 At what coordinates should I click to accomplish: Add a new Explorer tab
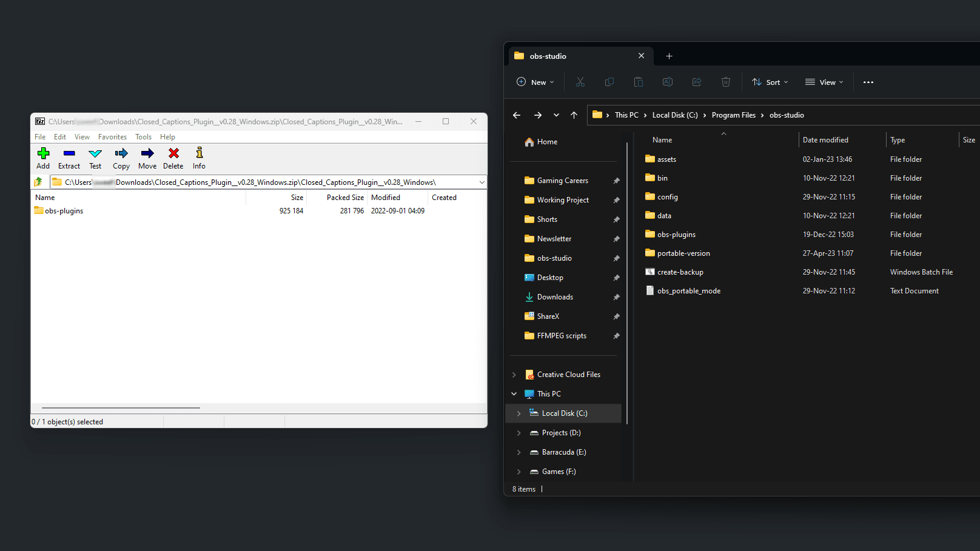(x=669, y=56)
